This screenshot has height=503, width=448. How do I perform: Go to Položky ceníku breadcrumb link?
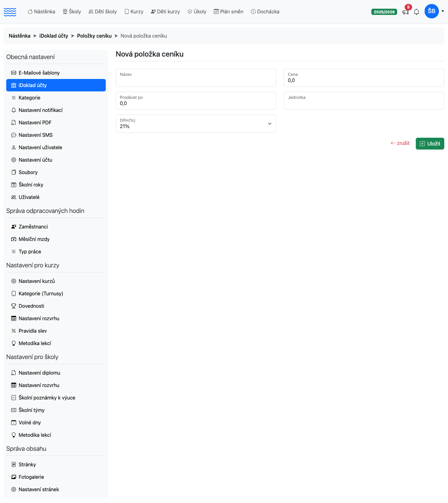[94, 36]
